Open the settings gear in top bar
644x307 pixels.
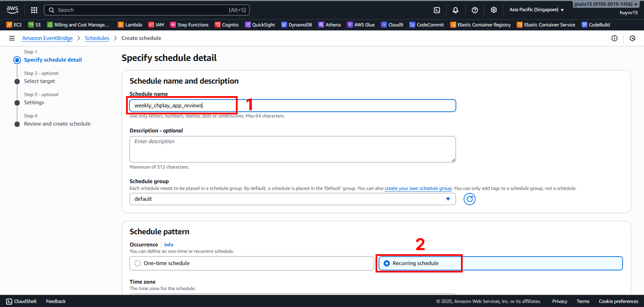(494, 10)
